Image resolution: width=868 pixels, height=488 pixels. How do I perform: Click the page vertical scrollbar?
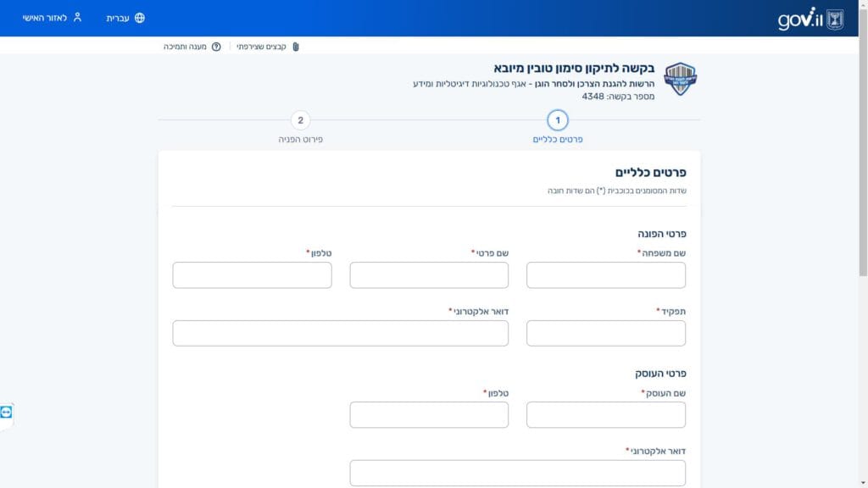coord(863,244)
